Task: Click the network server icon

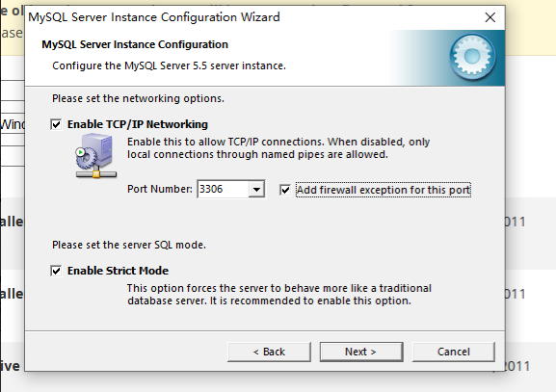Action: click(x=95, y=155)
